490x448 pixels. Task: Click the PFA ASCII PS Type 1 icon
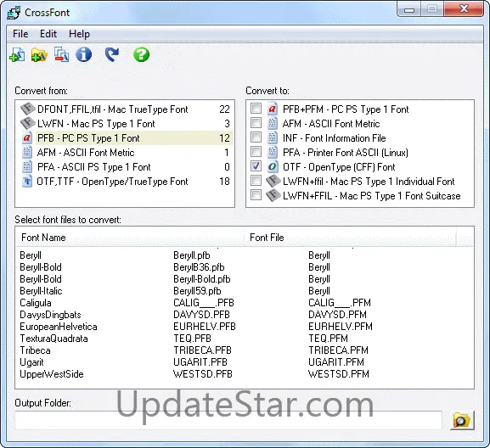27,166
